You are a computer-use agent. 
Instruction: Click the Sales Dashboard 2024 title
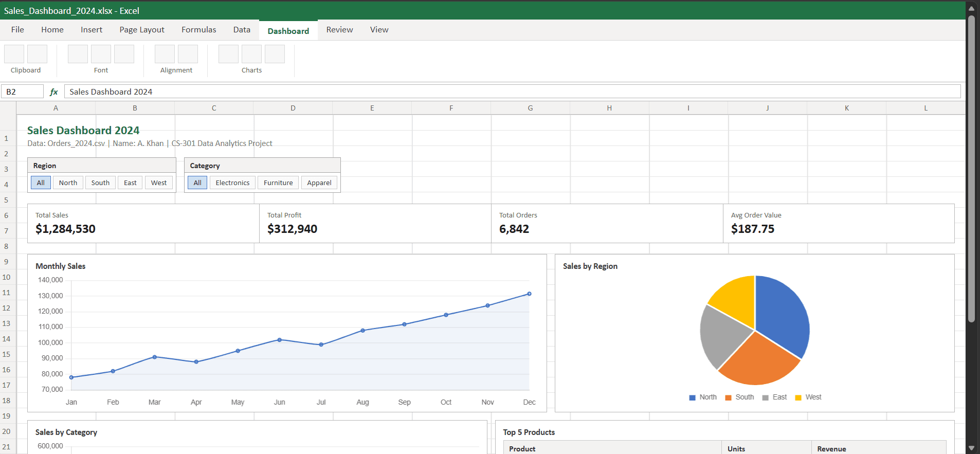pos(83,131)
